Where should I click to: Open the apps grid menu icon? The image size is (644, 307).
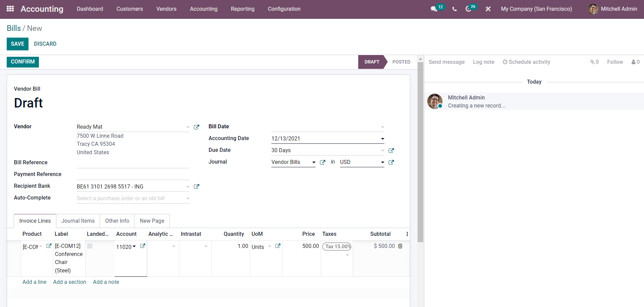pos(10,9)
